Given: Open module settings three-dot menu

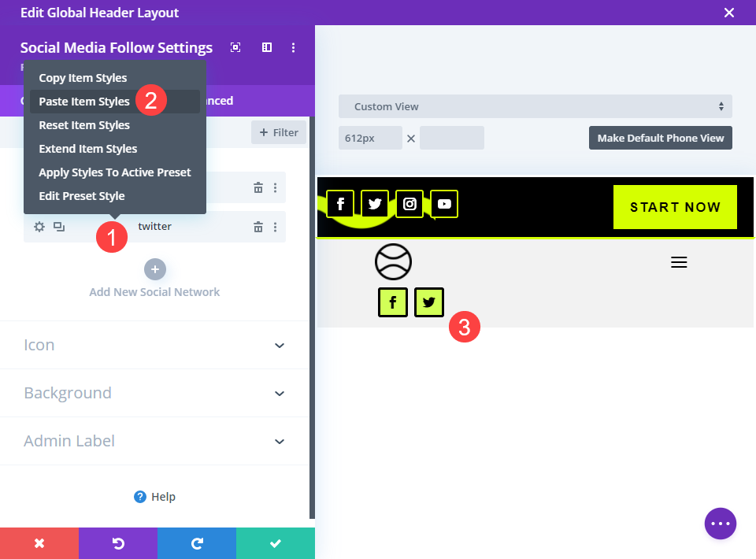Looking at the screenshot, I should [293, 47].
